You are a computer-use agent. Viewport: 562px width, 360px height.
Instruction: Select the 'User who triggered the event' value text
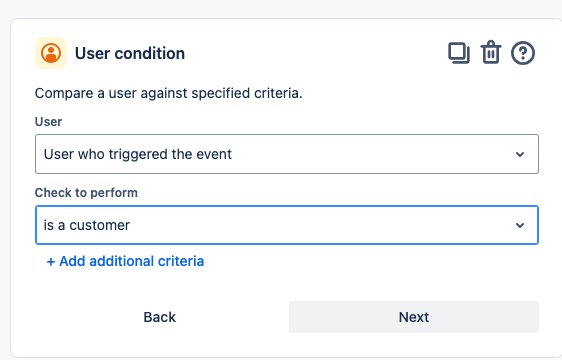pos(138,154)
